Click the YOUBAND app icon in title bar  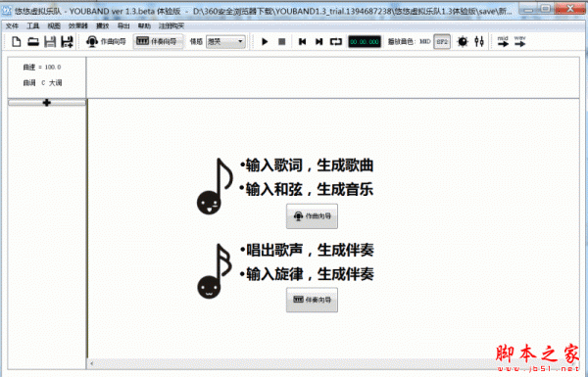click(x=7, y=11)
